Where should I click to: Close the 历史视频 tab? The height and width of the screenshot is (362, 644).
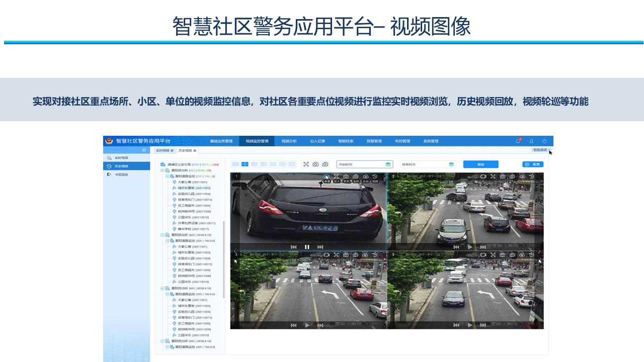(x=195, y=150)
